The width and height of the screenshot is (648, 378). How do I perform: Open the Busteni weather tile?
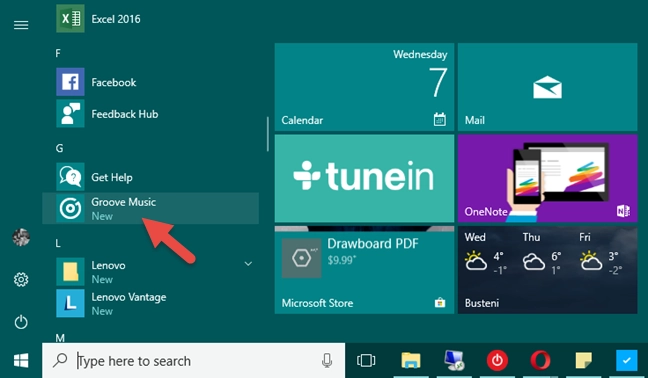(548, 270)
